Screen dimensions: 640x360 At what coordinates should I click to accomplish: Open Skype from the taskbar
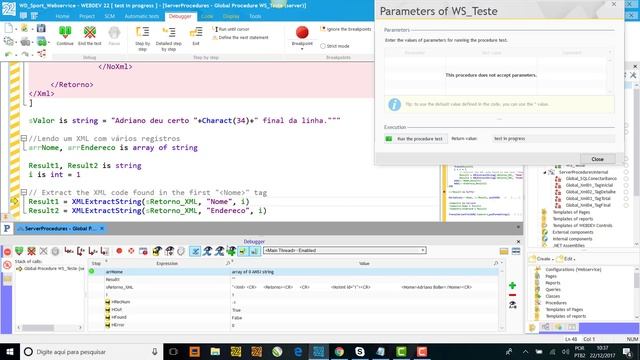(360, 351)
